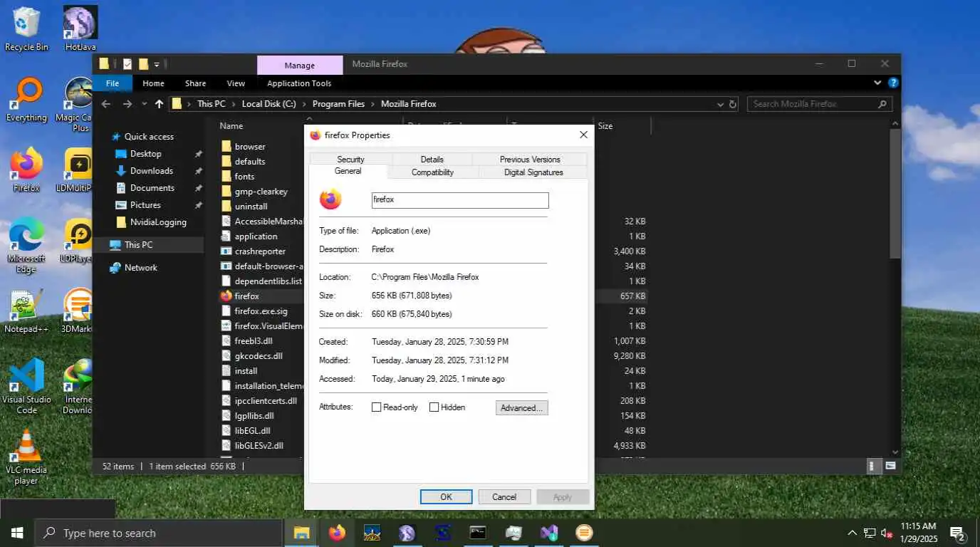Image resolution: width=980 pixels, height=547 pixels.
Task: Click the muted volume tray icon
Action: (887, 533)
